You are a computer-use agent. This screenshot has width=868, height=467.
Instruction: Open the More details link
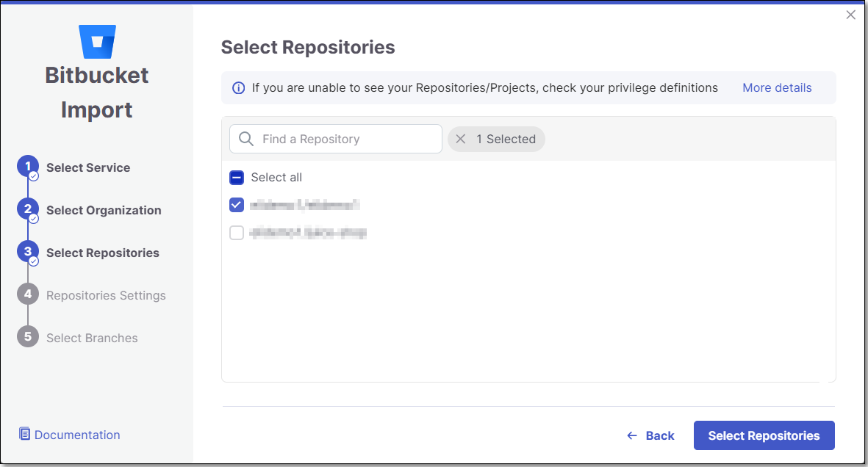(777, 88)
